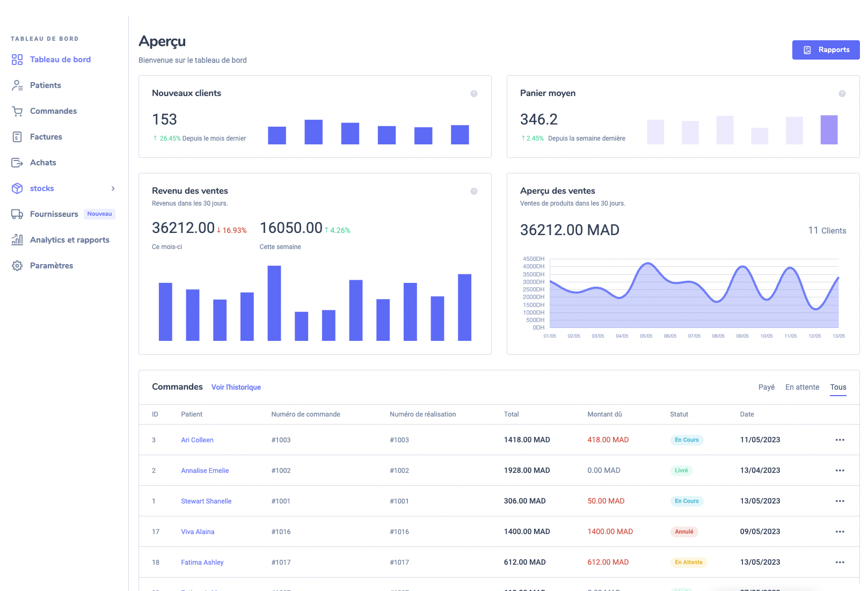Click help icon on Nouveaux clients card

click(x=474, y=93)
